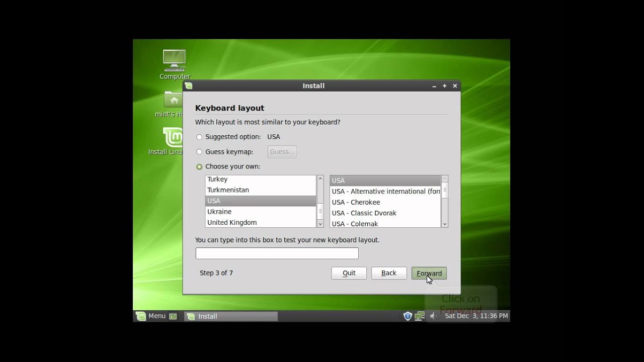
Task: Switch to the Install taskbar window entry
Action: pos(231,316)
